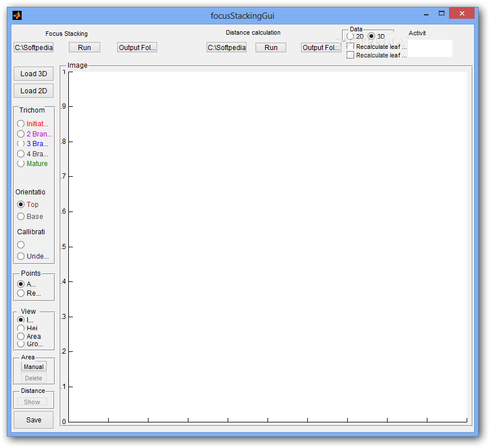Click the Save button

click(x=34, y=420)
